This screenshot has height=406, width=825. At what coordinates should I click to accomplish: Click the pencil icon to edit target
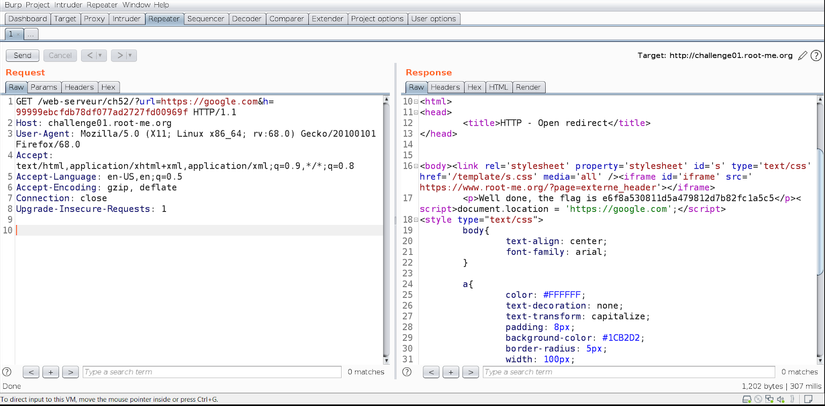[802, 56]
